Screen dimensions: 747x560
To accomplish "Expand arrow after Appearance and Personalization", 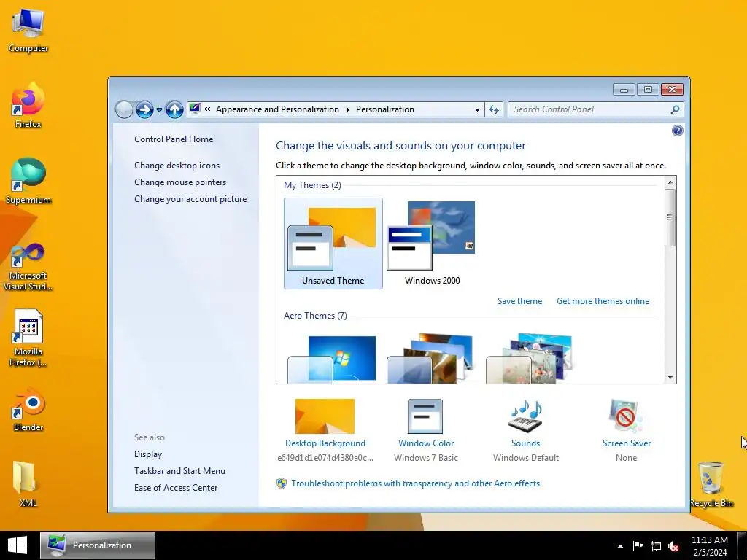I will pyautogui.click(x=347, y=109).
